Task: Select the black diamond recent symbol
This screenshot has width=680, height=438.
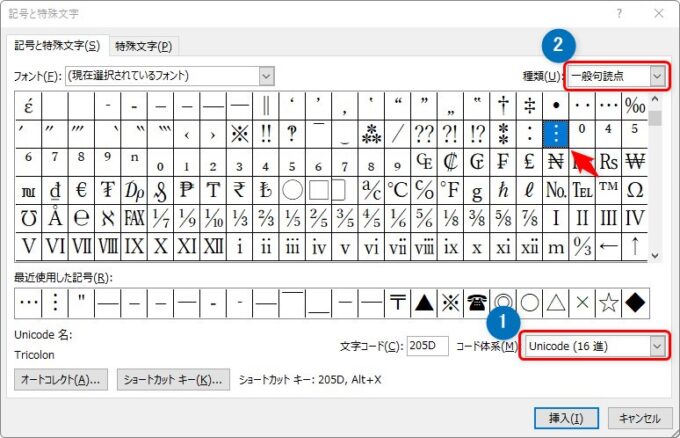Action: click(x=634, y=303)
